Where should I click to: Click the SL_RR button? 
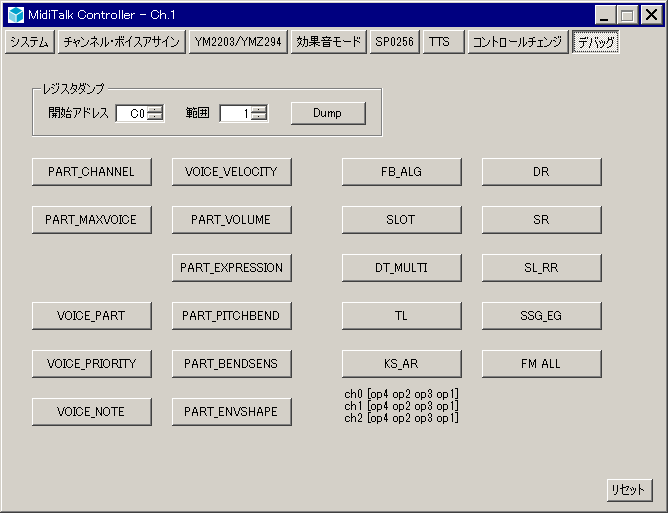[541, 268]
